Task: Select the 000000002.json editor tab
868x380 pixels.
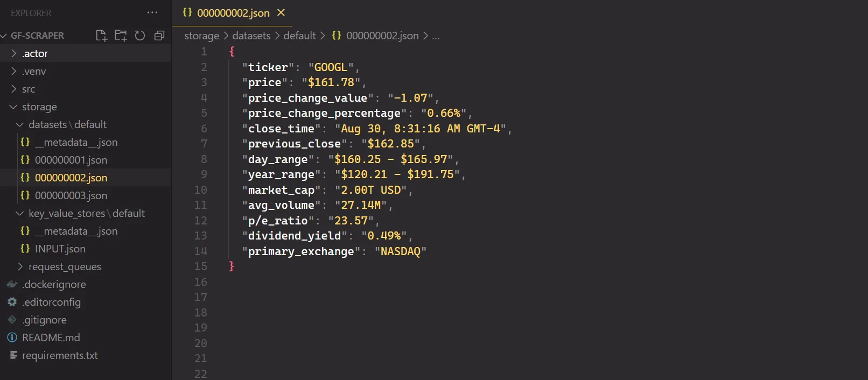Action: [233, 13]
